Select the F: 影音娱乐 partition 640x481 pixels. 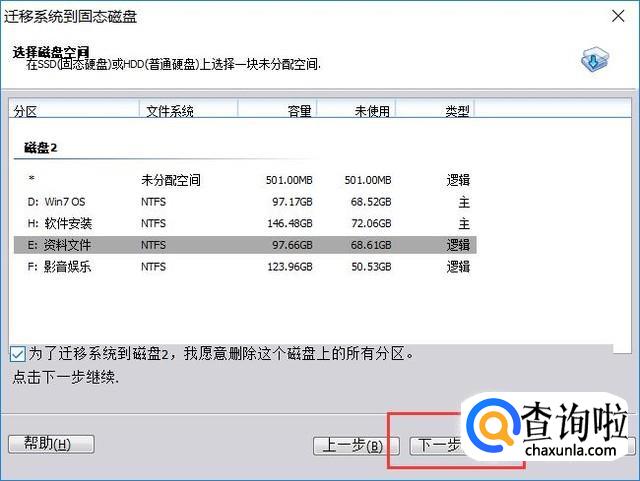tap(245, 267)
